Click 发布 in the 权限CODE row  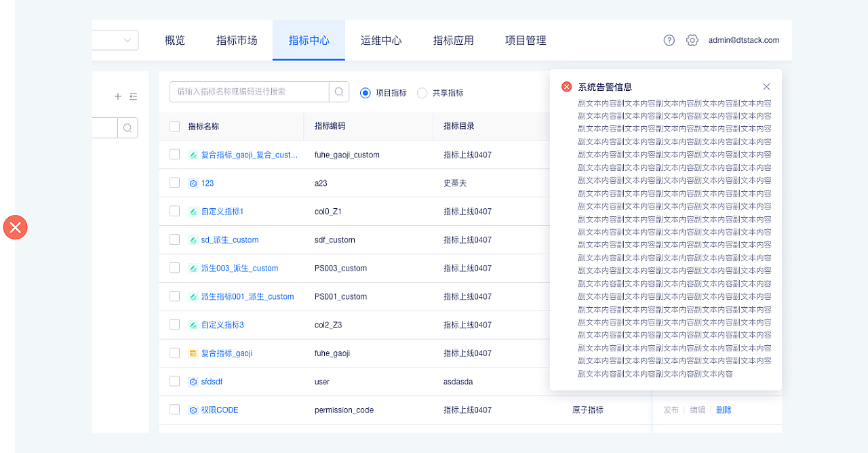671,410
